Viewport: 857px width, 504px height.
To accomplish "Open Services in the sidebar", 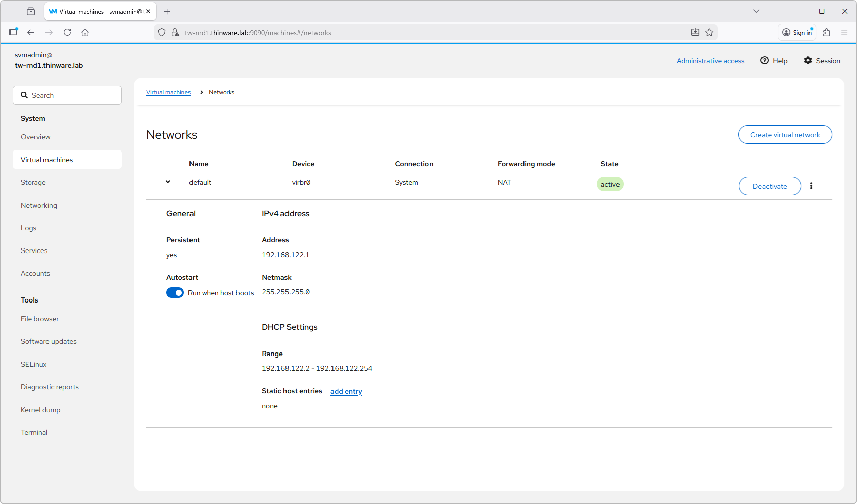I will pos(67,250).
